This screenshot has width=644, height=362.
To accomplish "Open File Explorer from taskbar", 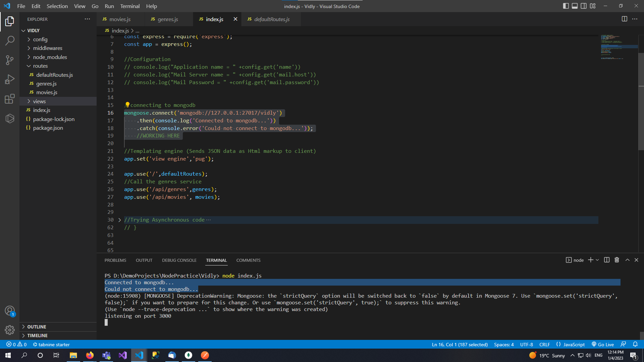I will pyautogui.click(x=73, y=355).
